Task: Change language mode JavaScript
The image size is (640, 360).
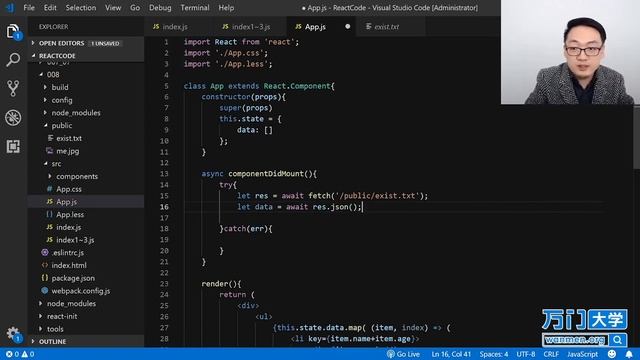Action: (582, 354)
